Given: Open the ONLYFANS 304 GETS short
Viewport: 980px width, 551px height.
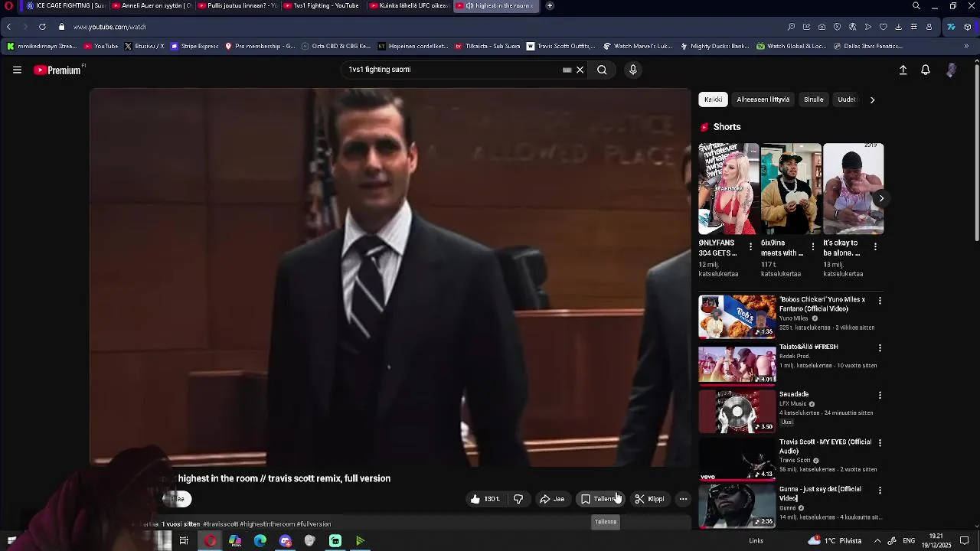Looking at the screenshot, I should [x=728, y=189].
